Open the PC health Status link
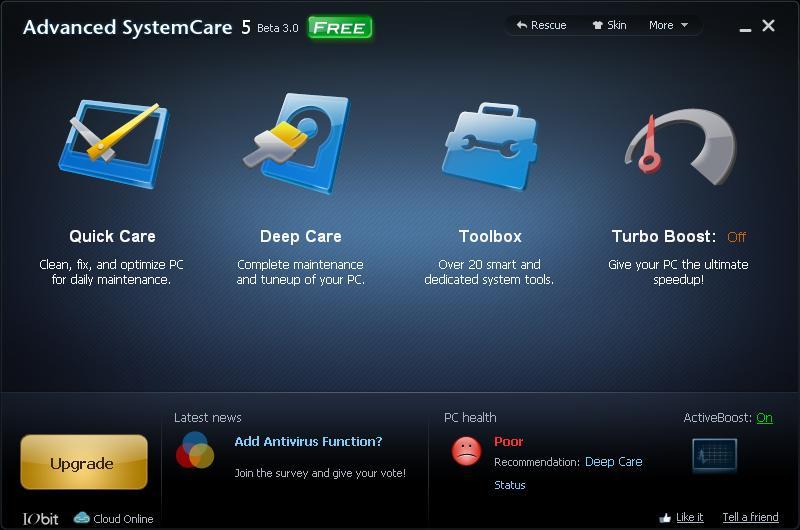 click(x=510, y=485)
